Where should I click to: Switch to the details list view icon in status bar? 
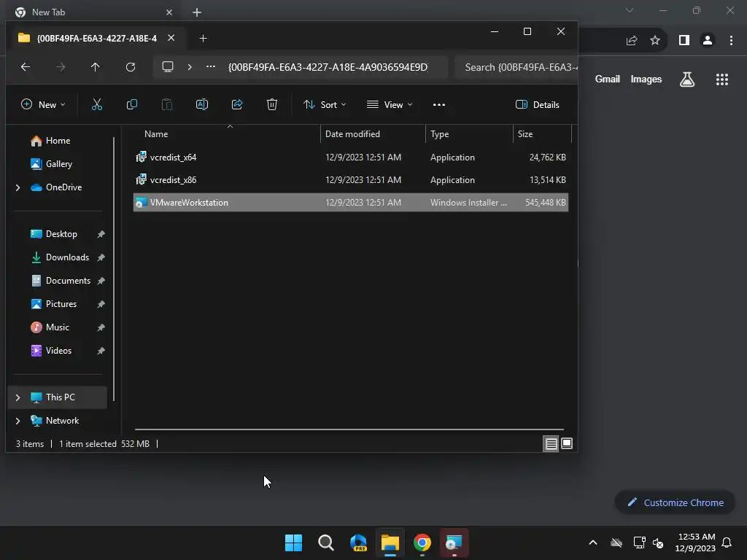(551, 444)
